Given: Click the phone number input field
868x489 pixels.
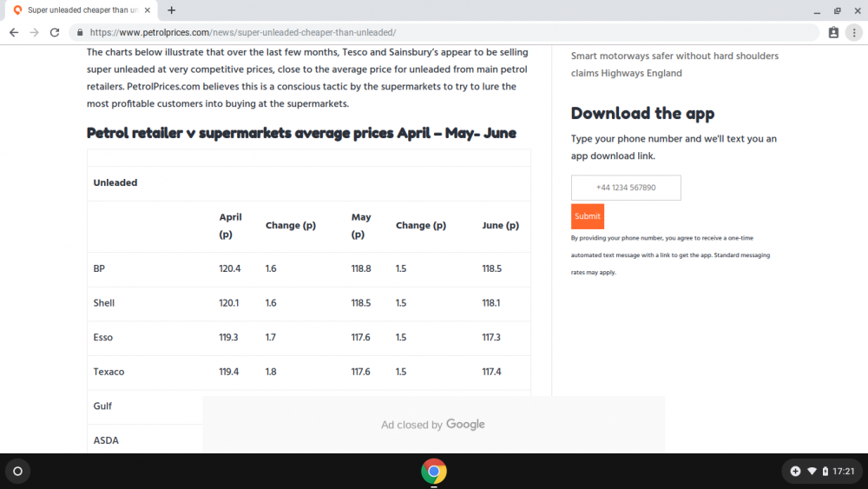Looking at the screenshot, I should coord(626,188).
